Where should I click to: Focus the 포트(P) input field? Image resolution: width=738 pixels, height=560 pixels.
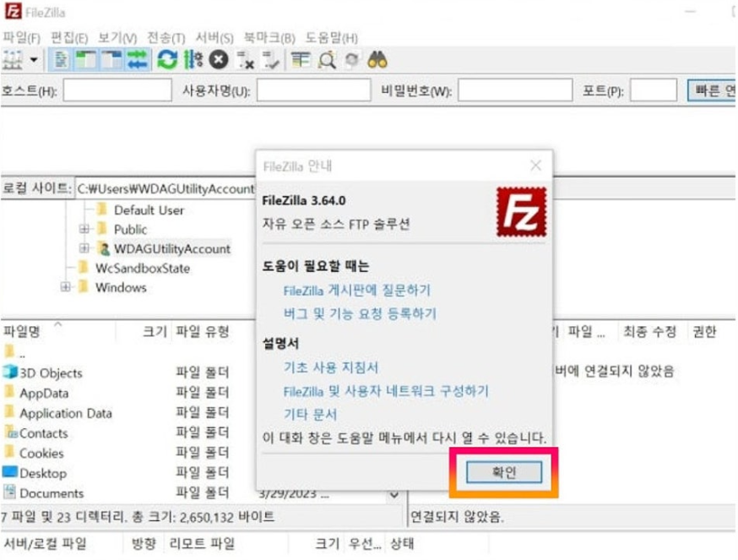tap(654, 90)
